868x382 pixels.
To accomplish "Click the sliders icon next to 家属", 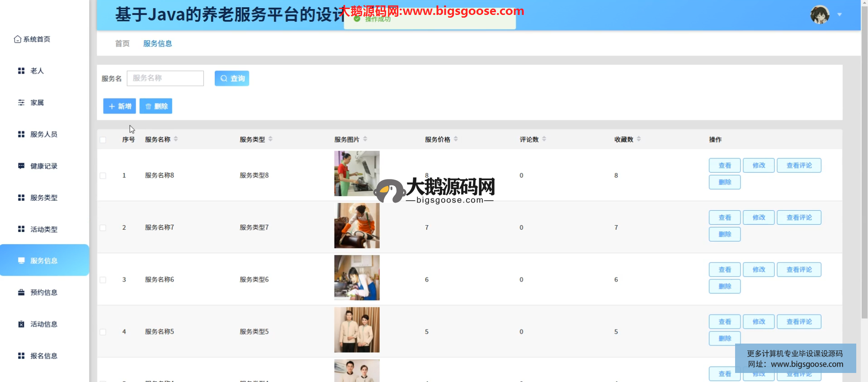I will click(21, 103).
